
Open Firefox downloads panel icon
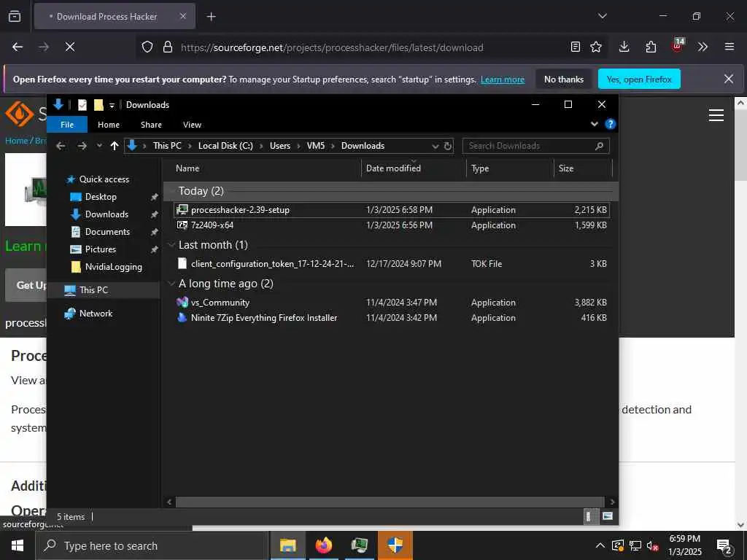click(624, 47)
